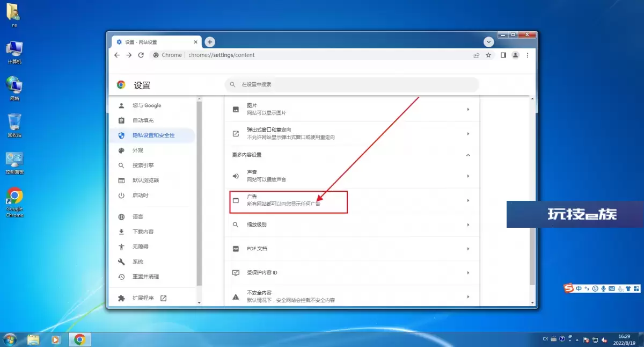
Task: Open the ns folder on desktop
Action: [13, 15]
